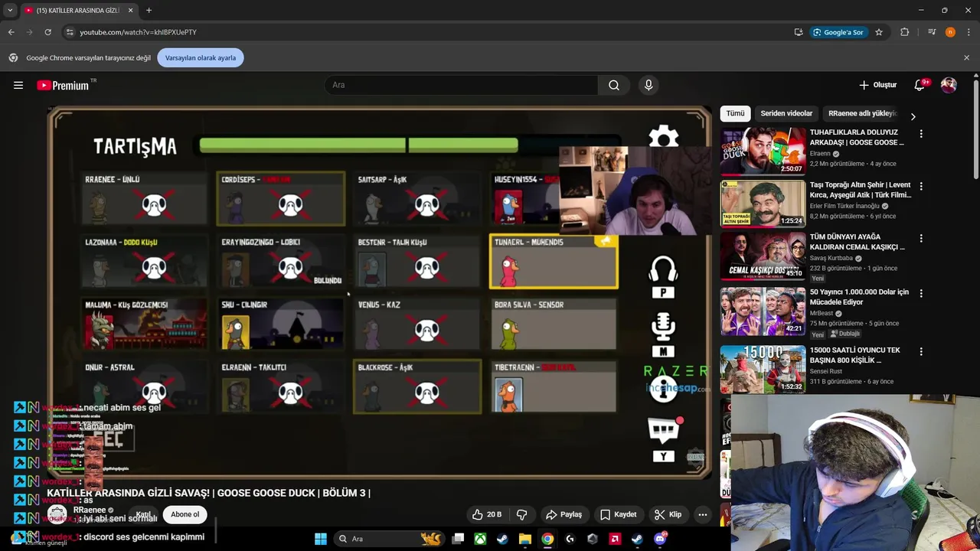Reload the page in Chrome

[x=47, y=32]
